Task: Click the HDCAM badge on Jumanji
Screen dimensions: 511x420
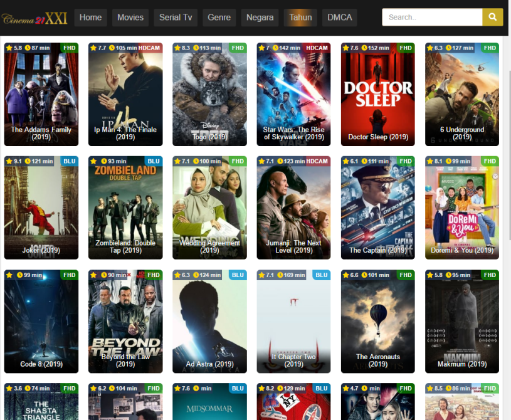Action: [x=317, y=161]
